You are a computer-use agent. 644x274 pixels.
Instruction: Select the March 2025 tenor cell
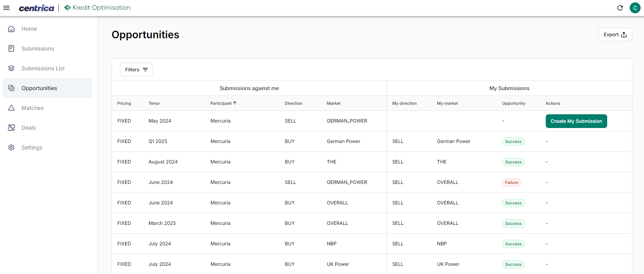point(162,223)
